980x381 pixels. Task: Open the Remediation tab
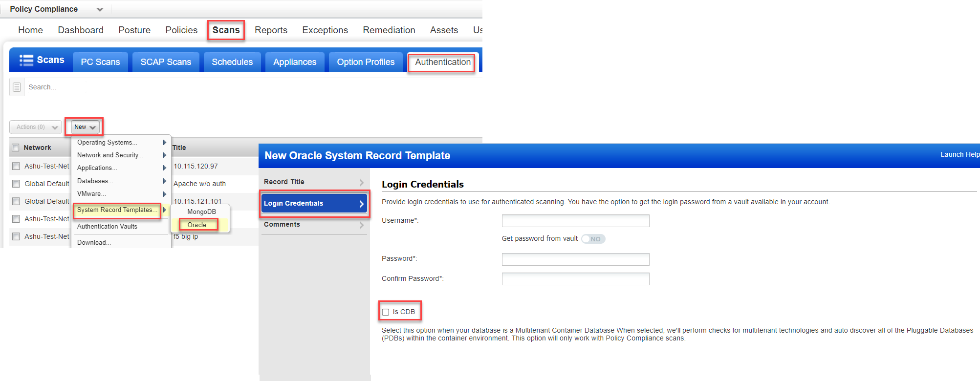[x=389, y=30]
